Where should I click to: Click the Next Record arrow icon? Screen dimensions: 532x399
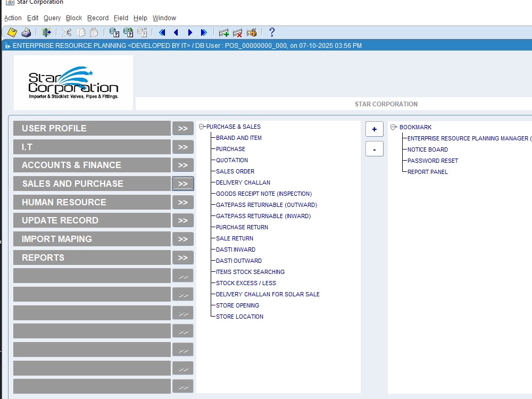(x=190, y=32)
